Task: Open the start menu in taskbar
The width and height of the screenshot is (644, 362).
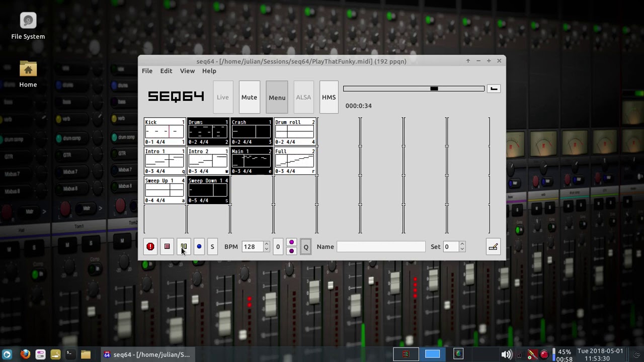Action: (7, 354)
